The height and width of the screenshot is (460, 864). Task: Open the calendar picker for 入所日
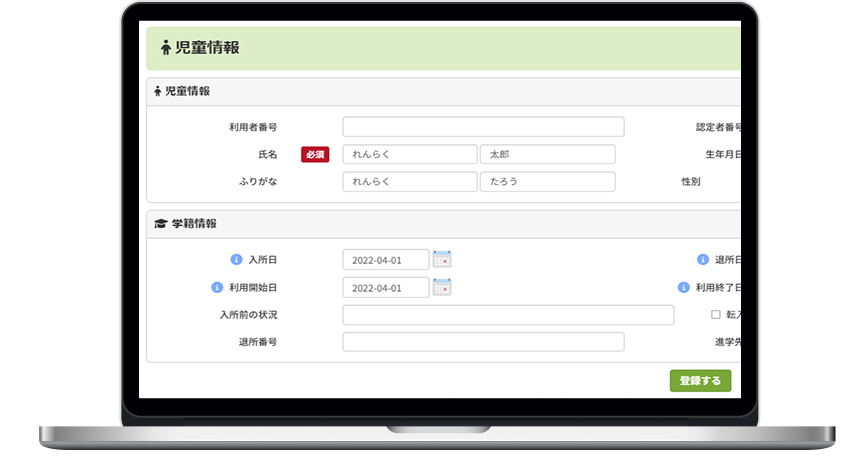point(442,260)
